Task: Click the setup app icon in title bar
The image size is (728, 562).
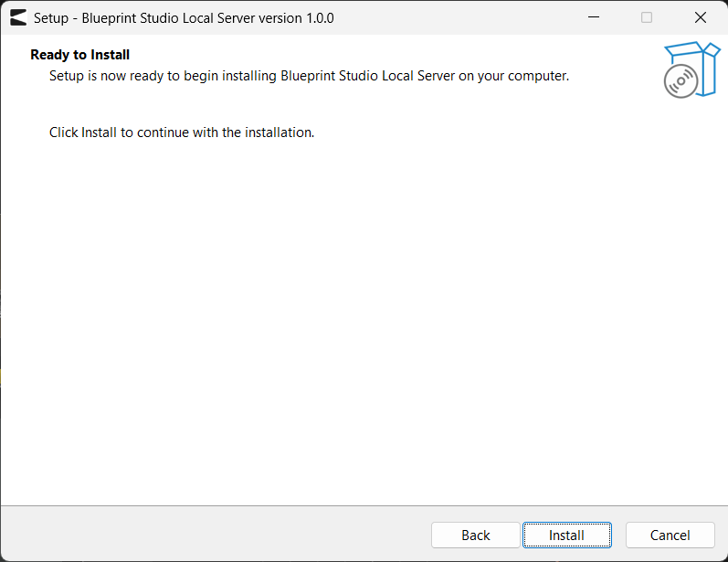Action: 18,17
